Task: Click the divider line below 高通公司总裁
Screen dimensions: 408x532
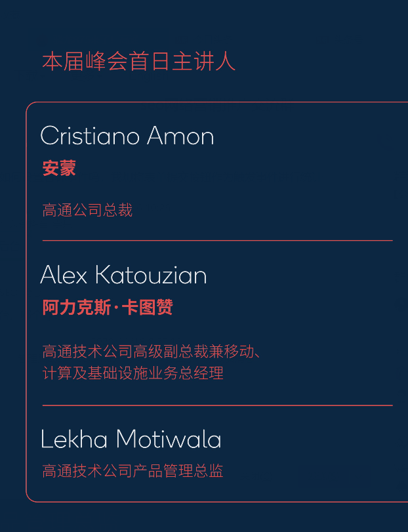Action: [217, 241]
